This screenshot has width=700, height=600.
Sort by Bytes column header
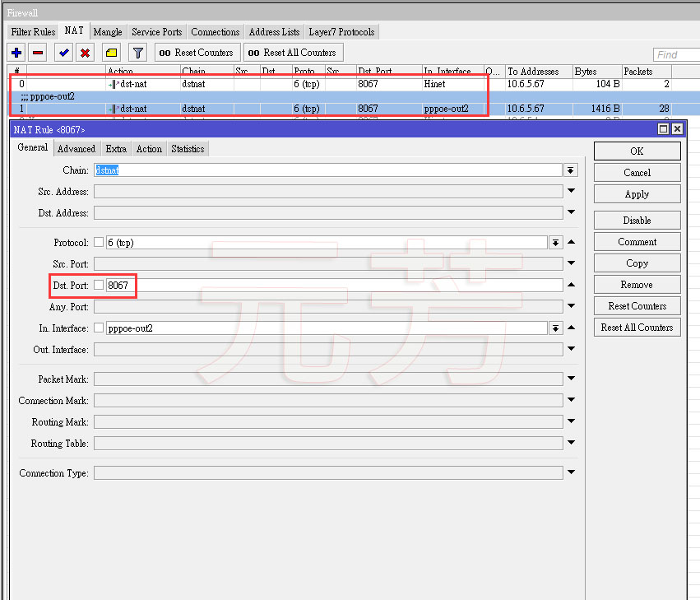(597, 72)
